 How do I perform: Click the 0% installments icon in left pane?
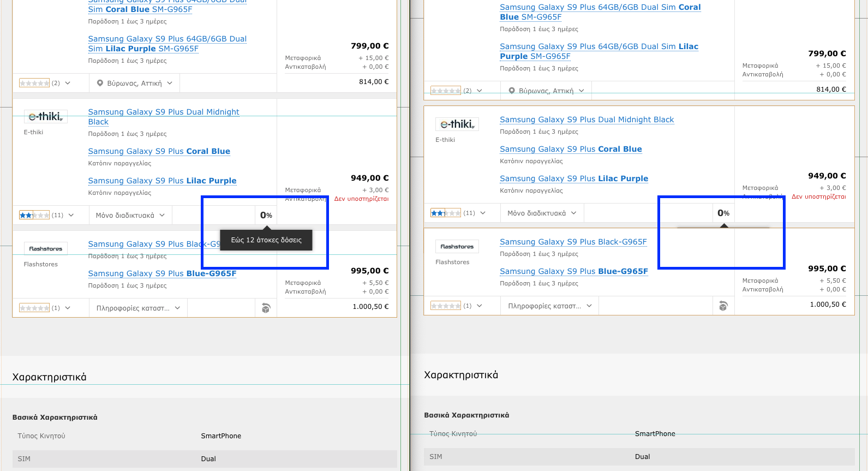point(266,215)
